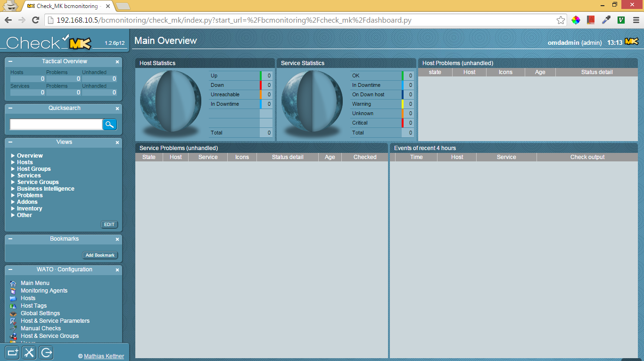
Task: Minimize the Bookmarks snapin
Action: [x=10, y=239]
